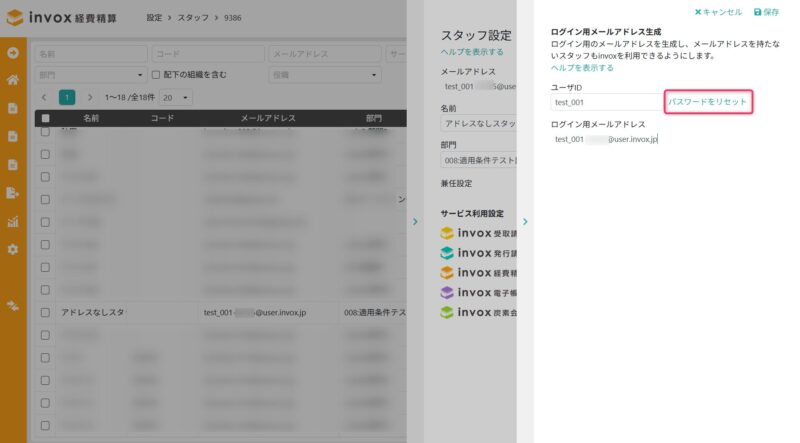Check the アドレスなしスタ row checkbox
The width and height of the screenshot is (800, 443).
pyautogui.click(x=45, y=312)
